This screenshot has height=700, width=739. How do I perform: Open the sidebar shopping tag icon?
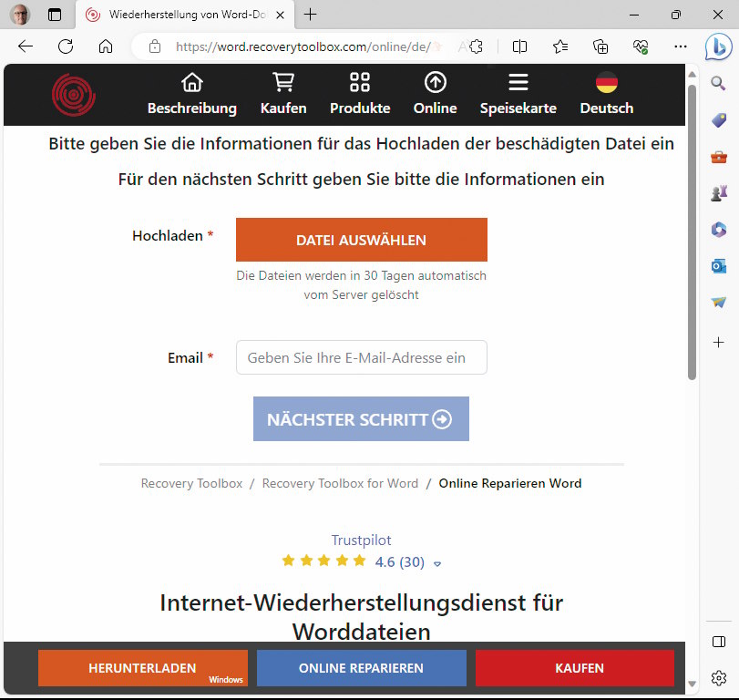[719, 120]
